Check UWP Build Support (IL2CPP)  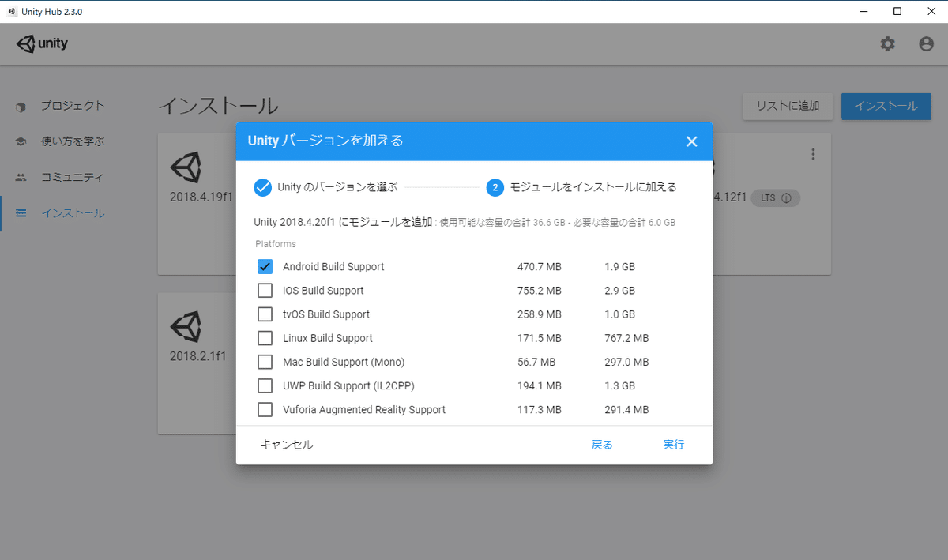tap(265, 386)
